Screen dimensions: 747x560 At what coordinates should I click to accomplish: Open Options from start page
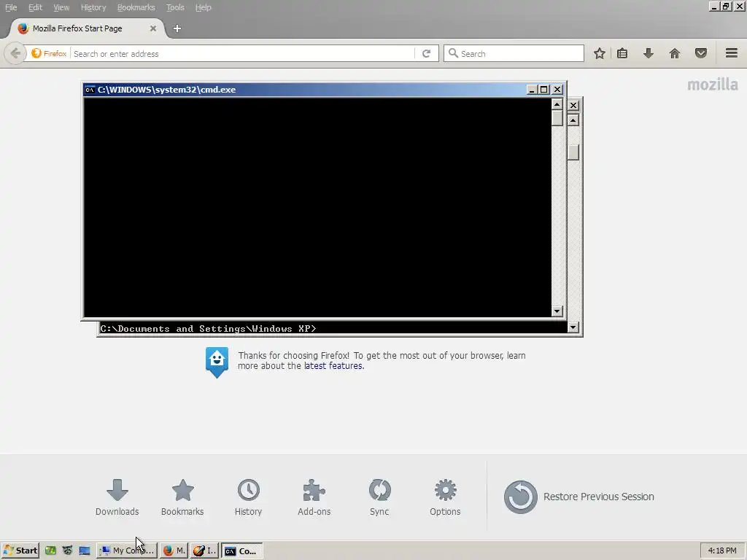pos(445,497)
